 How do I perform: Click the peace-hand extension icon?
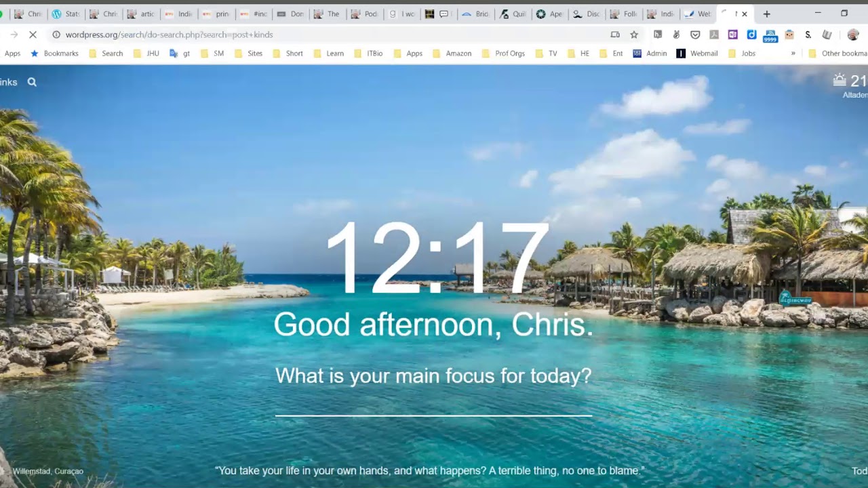tap(676, 35)
